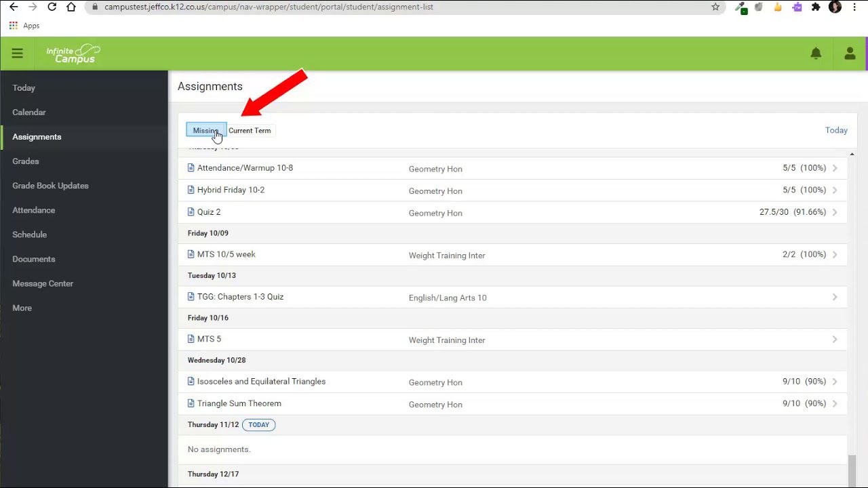This screenshot has height=488, width=868.
Task: Jump to Today link at top right
Action: click(x=836, y=130)
